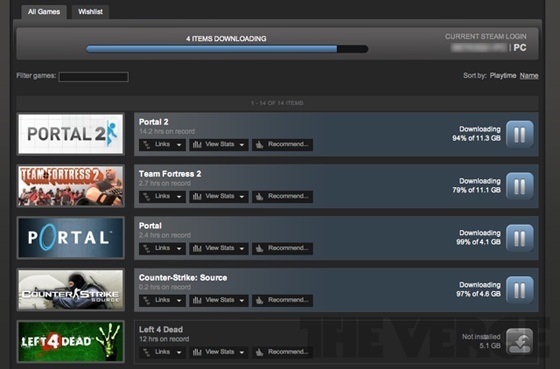Image resolution: width=560 pixels, height=369 pixels.
Task: Recommend Team Fortress 2
Action: 282,196
